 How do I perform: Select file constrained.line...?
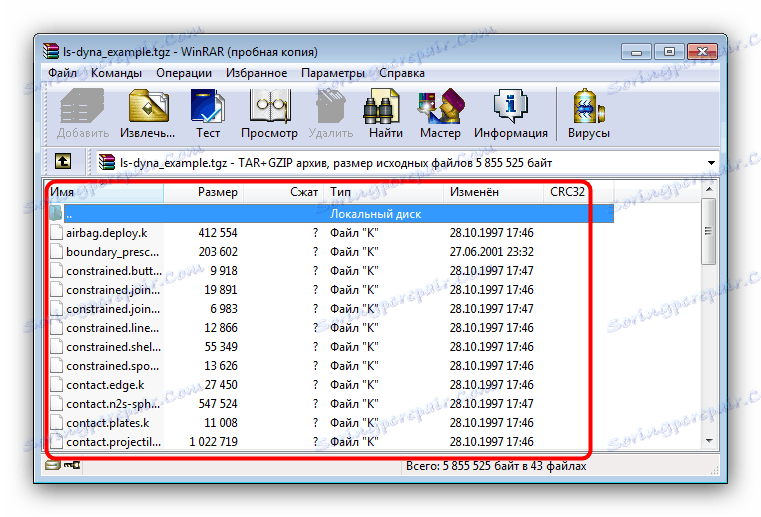click(x=113, y=328)
